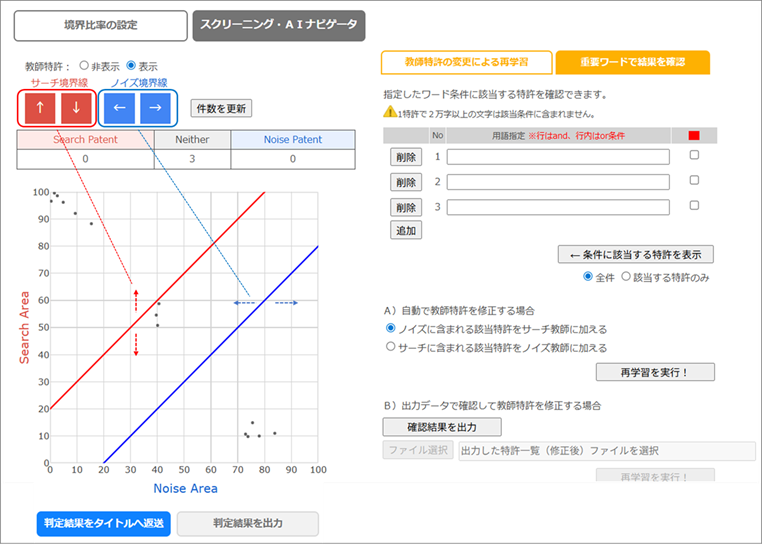762x545 pixels.
Task: Click the red down arrow for search boundary
Action: pos(76,108)
